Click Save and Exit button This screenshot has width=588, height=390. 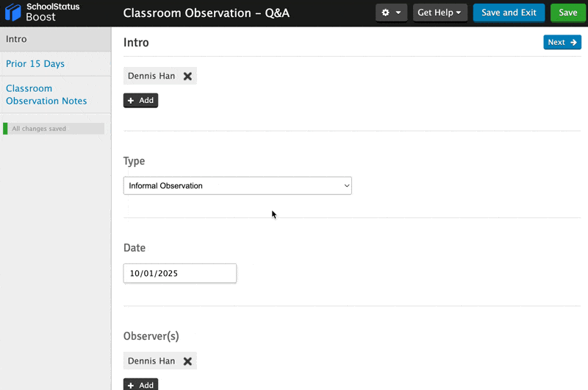point(509,13)
